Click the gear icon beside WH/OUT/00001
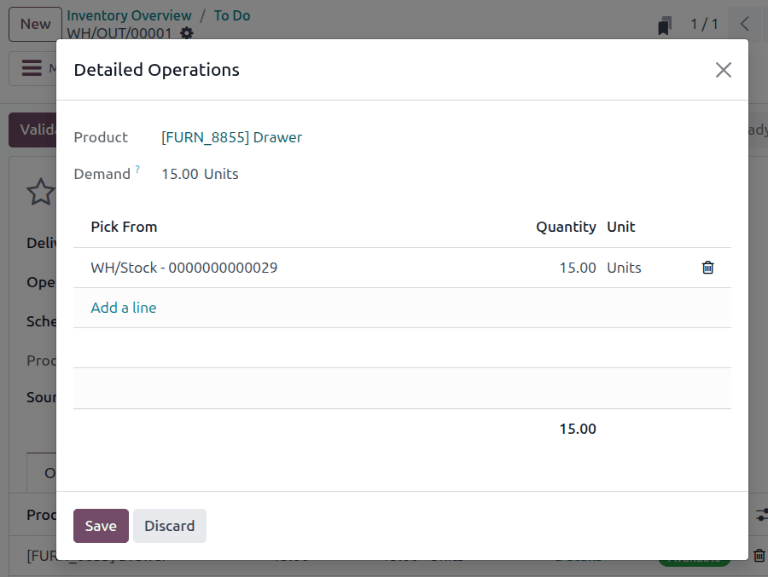Viewport: 768px width, 577px height. pyautogui.click(x=187, y=33)
